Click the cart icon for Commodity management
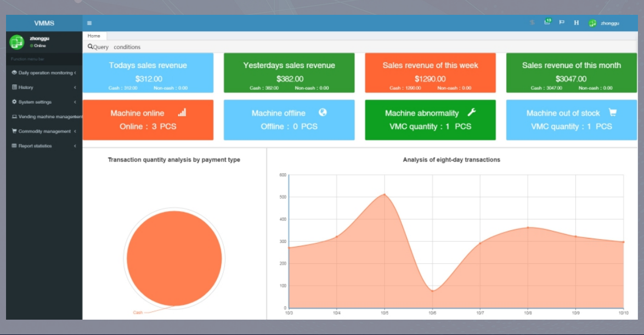The image size is (644, 335). 14,131
